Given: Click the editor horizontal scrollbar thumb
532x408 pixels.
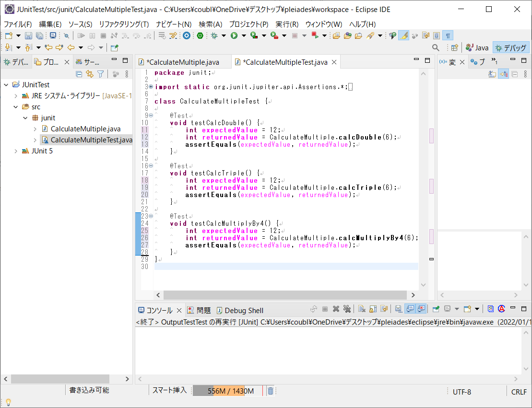Looking at the screenshot, I should pos(285,295).
